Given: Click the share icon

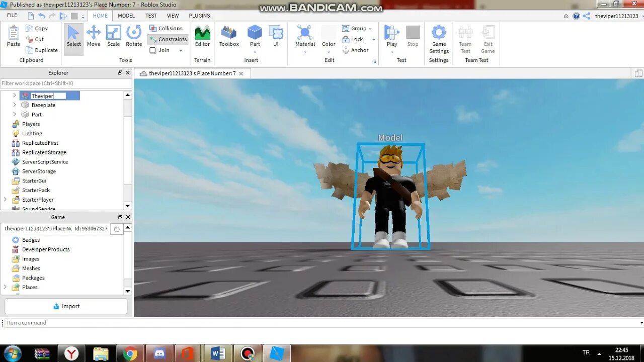Looking at the screenshot, I should pos(587,16).
